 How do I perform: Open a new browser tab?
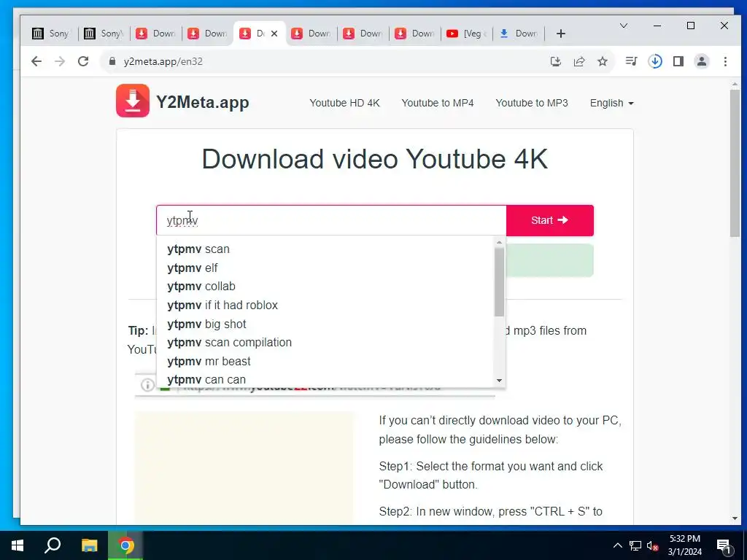tap(561, 34)
